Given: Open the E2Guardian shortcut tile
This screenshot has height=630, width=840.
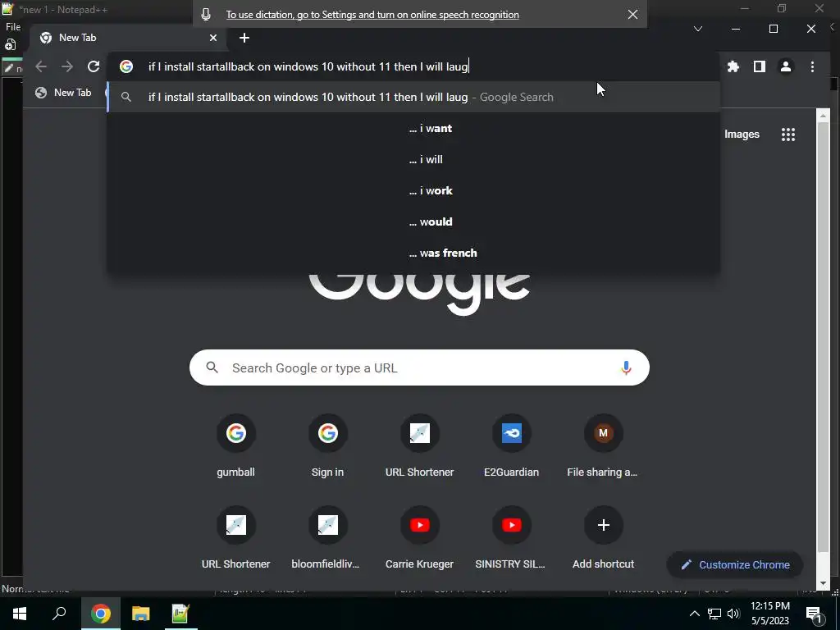Looking at the screenshot, I should pyautogui.click(x=512, y=446).
